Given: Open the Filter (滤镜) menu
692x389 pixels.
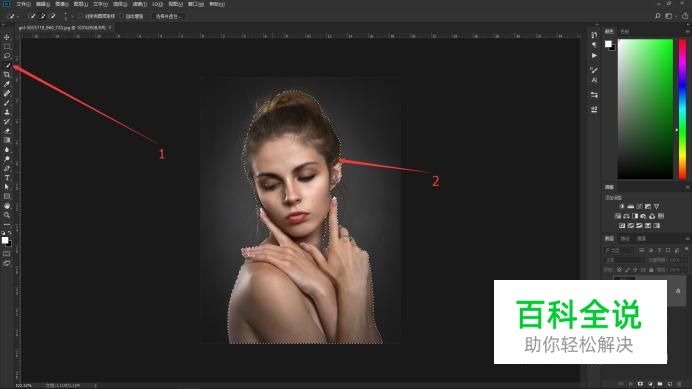Looking at the screenshot, I should point(139,4).
